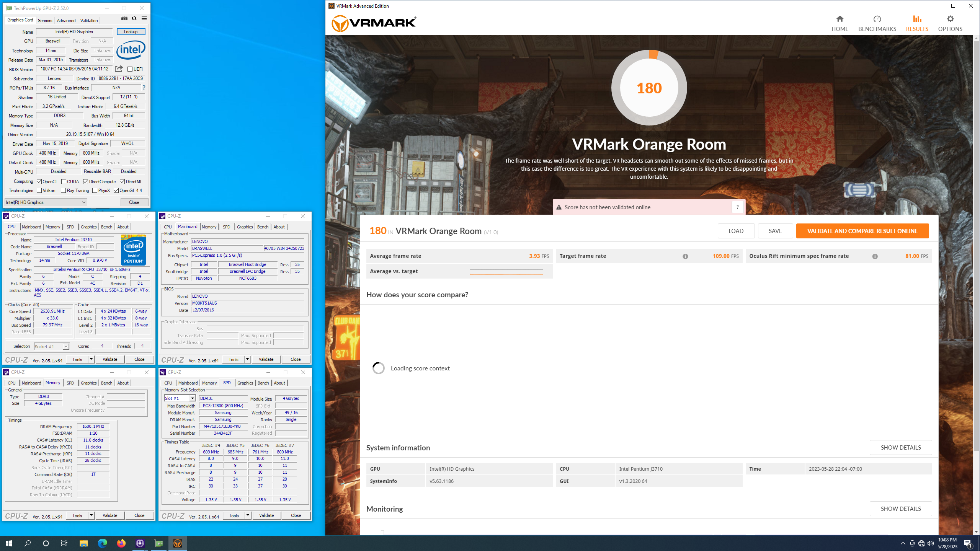This screenshot has width=980, height=551.
Task: Toggle the Ray Tracing checkbox
Action: (x=64, y=191)
